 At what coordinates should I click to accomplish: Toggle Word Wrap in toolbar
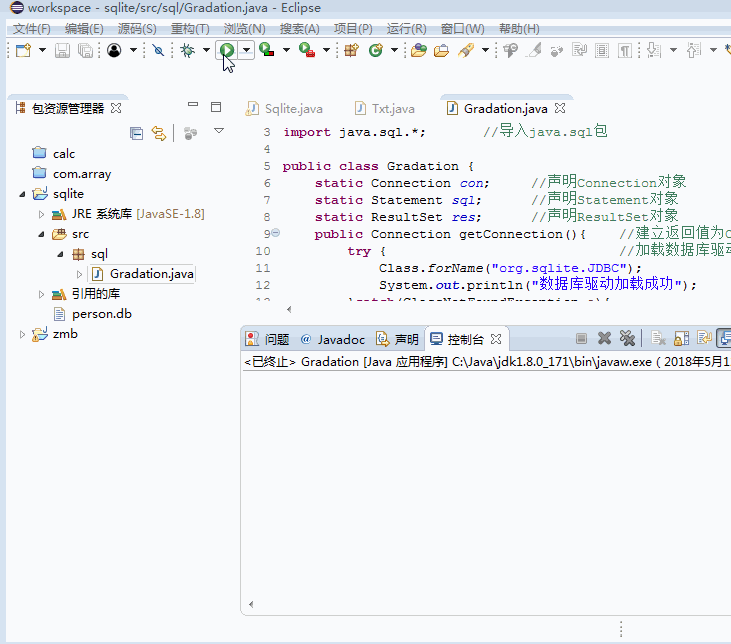click(579, 50)
